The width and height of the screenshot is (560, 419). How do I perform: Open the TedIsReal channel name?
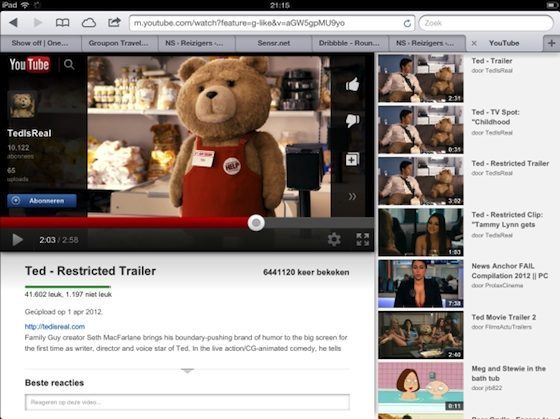(29, 133)
